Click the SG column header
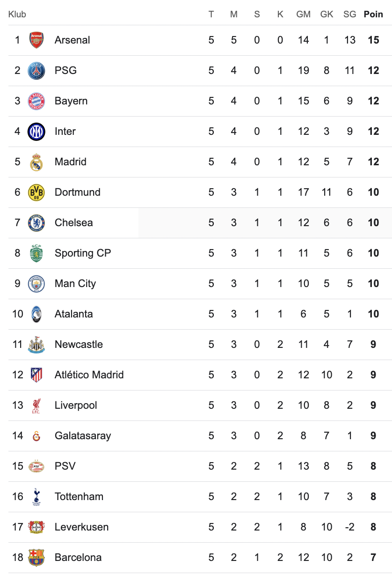 pyautogui.click(x=350, y=15)
